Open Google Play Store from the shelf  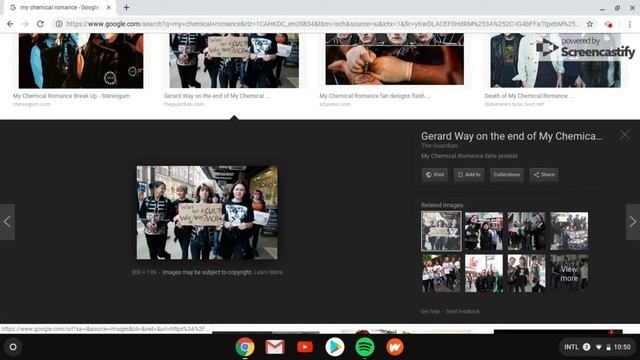[x=335, y=347]
